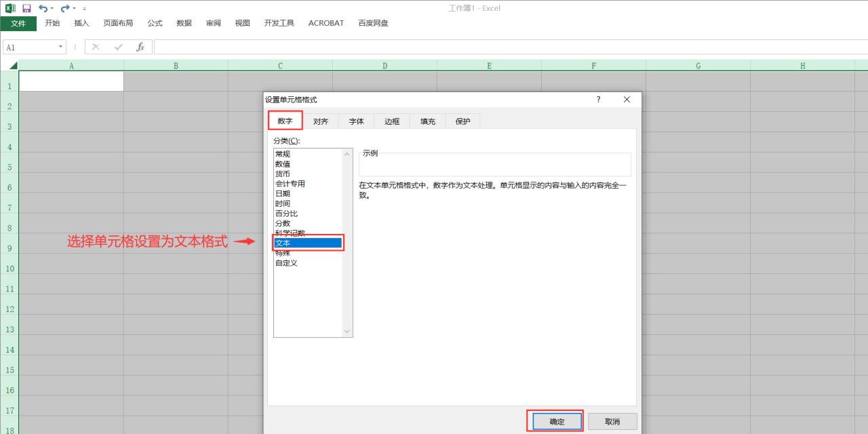Open Customize Quick Access Toolbar dropdown
Screen dimensions: 868x434
click(x=84, y=9)
